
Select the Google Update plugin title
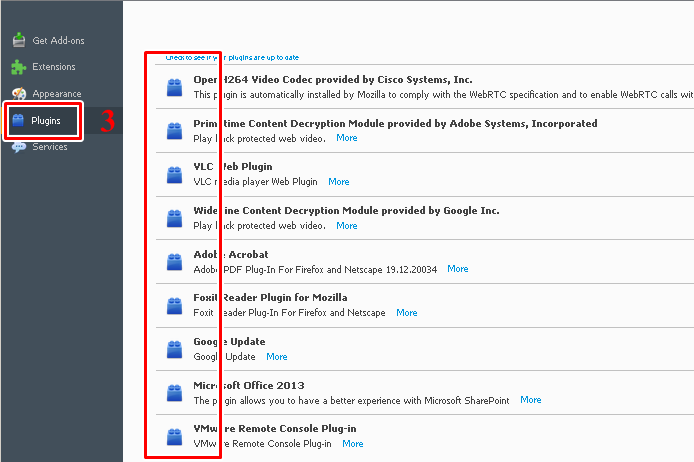(x=229, y=342)
